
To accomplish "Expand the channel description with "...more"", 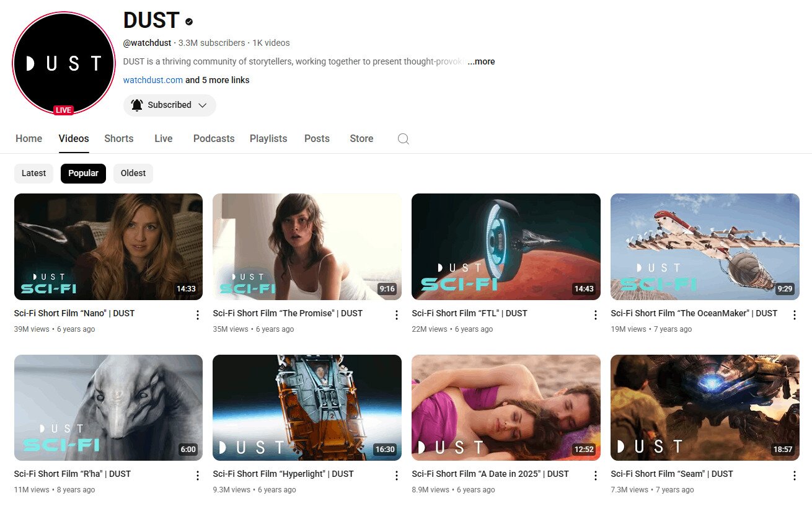I will 481,61.
